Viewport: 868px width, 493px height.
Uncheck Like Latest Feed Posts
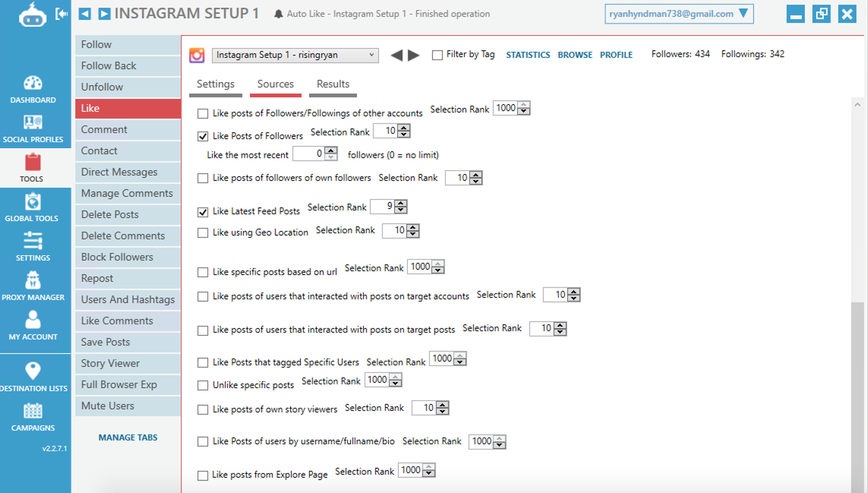[x=203, y=212]
